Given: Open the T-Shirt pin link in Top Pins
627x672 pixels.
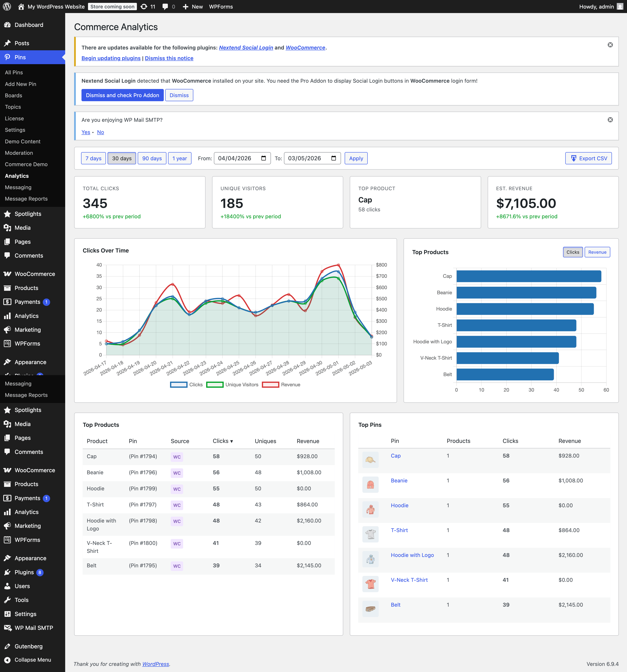Looking at the screenshot, I should [x=399, y=530].
